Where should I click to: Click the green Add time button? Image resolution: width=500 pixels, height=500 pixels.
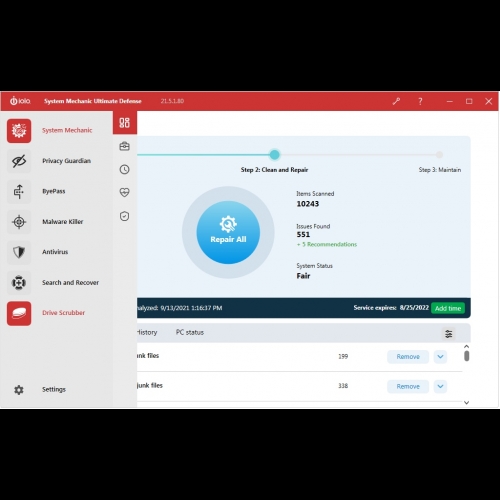point(448,308)
